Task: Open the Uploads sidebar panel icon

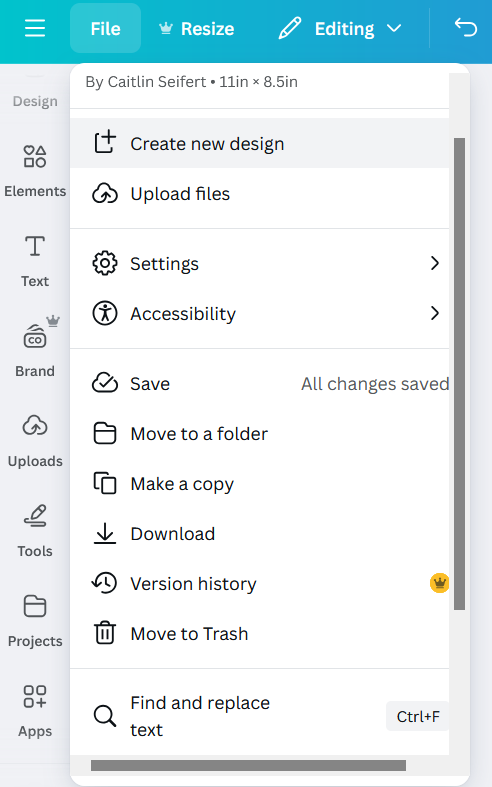Action: coord(35,426)
